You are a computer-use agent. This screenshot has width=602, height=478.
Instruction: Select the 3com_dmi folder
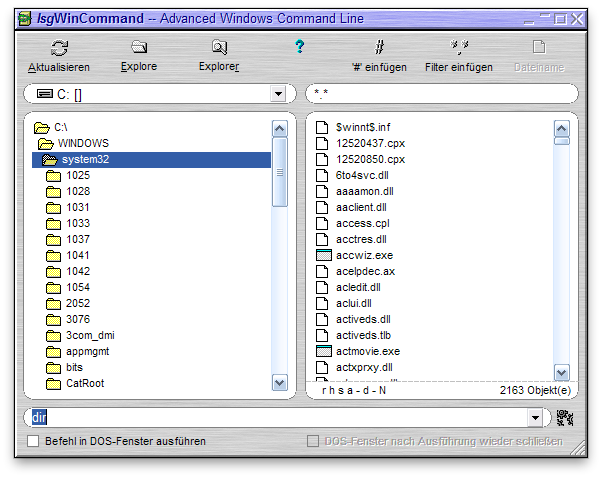[90, 336]
